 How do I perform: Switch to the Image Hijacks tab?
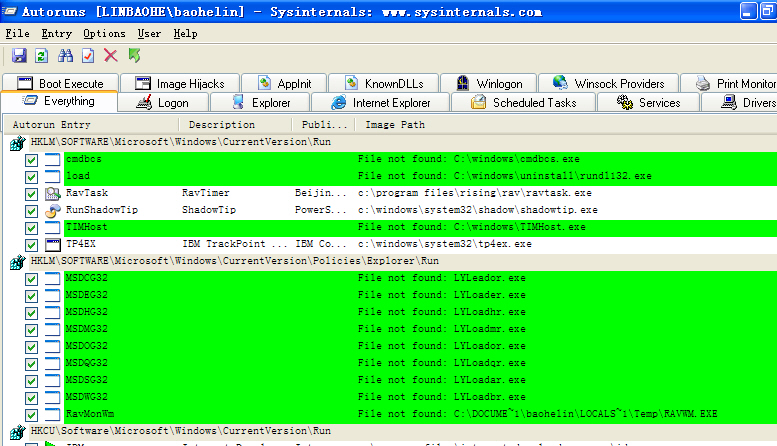click(x=180, y=83)
